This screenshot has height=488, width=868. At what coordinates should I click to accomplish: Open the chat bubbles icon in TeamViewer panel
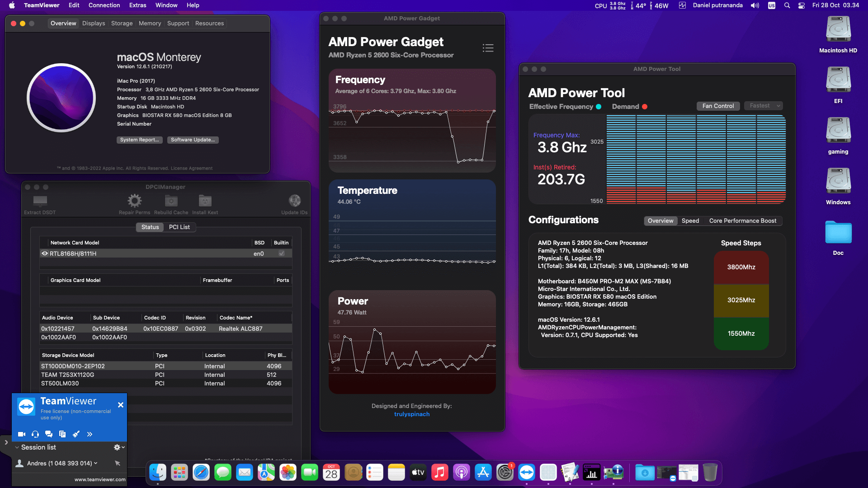point(49,434)
